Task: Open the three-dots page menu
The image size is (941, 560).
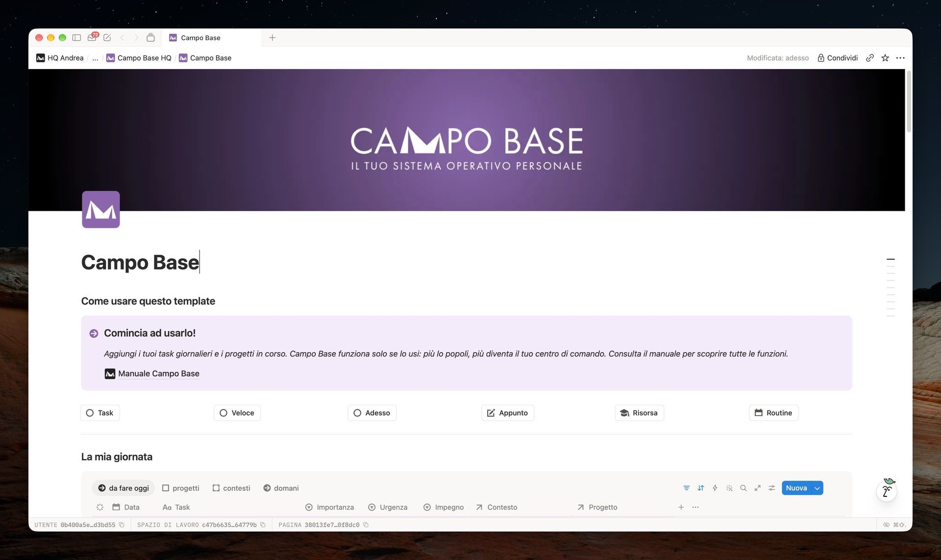Action: pos(900,58)
